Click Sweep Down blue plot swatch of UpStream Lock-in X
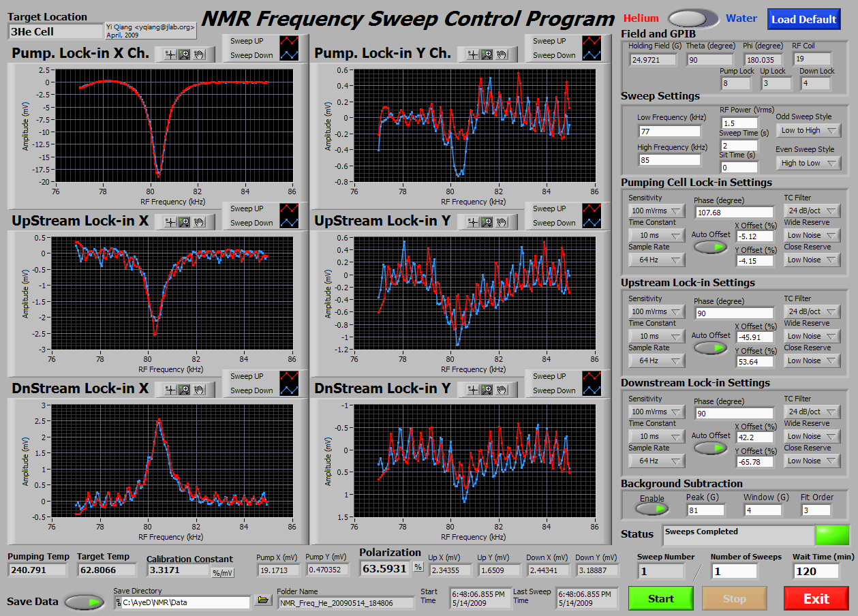The image size is (858, 616). [290, 223]
